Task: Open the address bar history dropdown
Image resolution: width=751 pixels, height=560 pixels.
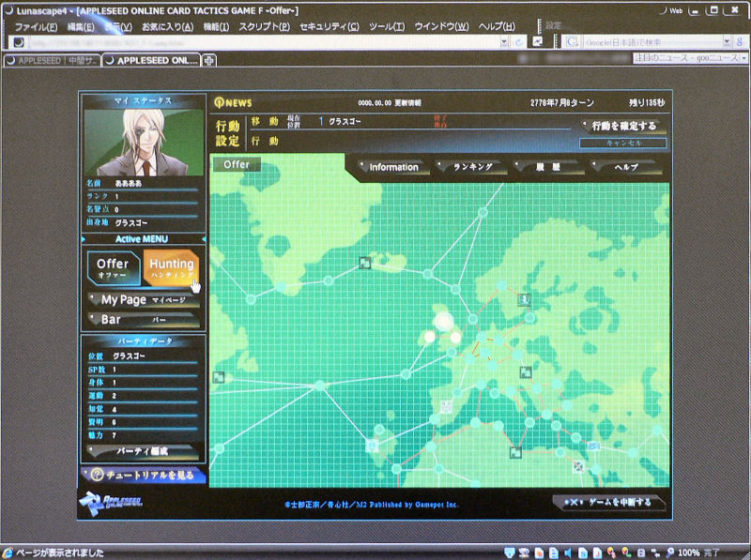Action: [x=504, y=42]
